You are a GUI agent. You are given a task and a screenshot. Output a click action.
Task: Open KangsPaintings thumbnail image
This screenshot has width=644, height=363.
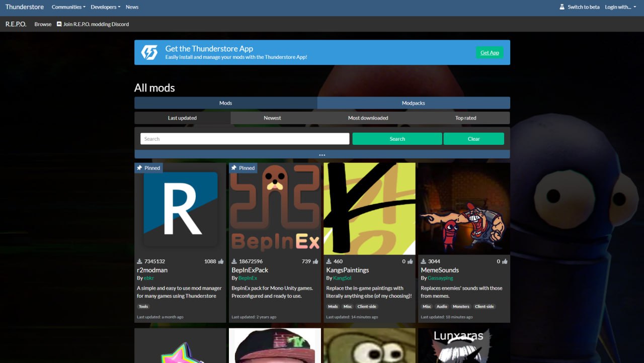click(369, 209)
